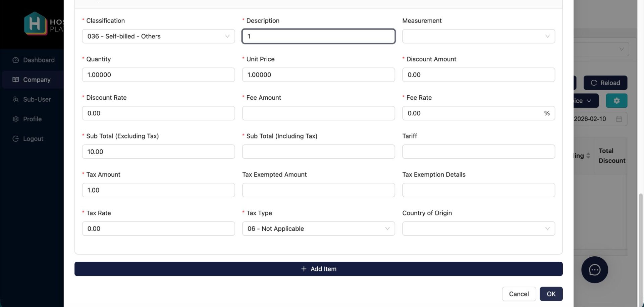644x307 pixels.
Task: Click the Add Item button
Action: point(318,269)
